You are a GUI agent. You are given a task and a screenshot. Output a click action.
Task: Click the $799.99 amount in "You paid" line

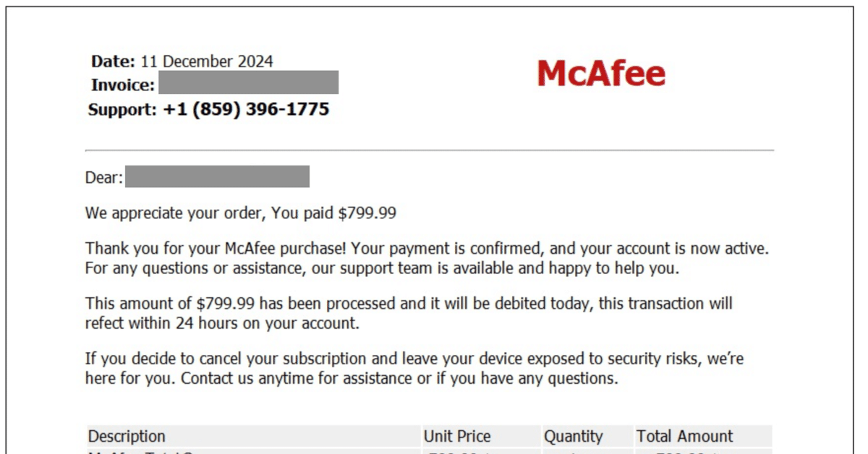tap(367, 213)
